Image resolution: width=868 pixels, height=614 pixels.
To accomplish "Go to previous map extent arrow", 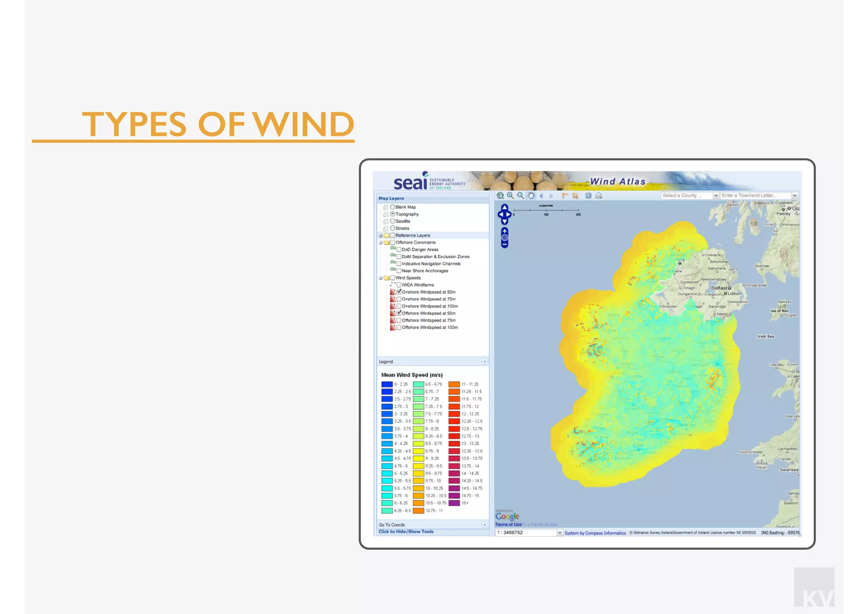I will click(x=541, y=195).
